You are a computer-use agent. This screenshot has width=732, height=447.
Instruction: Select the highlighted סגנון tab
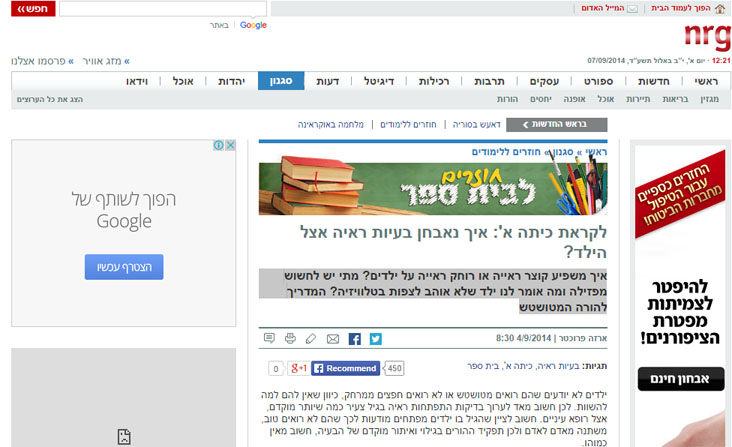[281, 81]
